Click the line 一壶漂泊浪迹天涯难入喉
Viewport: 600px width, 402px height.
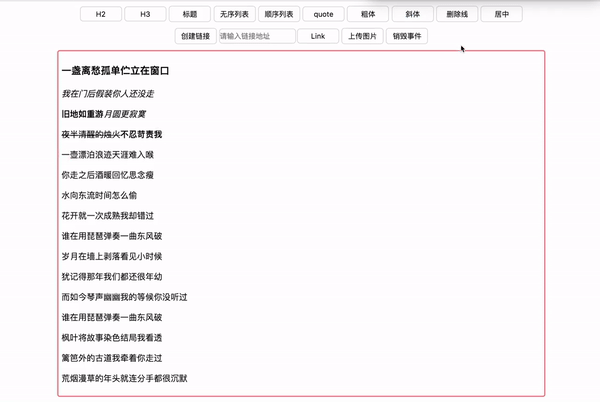tap(108, 155)
